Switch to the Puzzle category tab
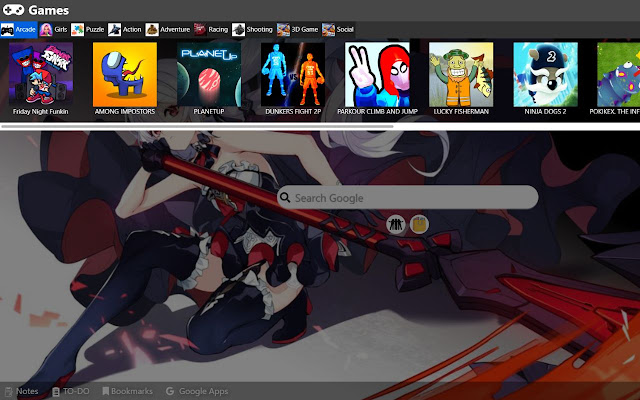The height and width of the screenshot is (400, 640). [88, 29]
